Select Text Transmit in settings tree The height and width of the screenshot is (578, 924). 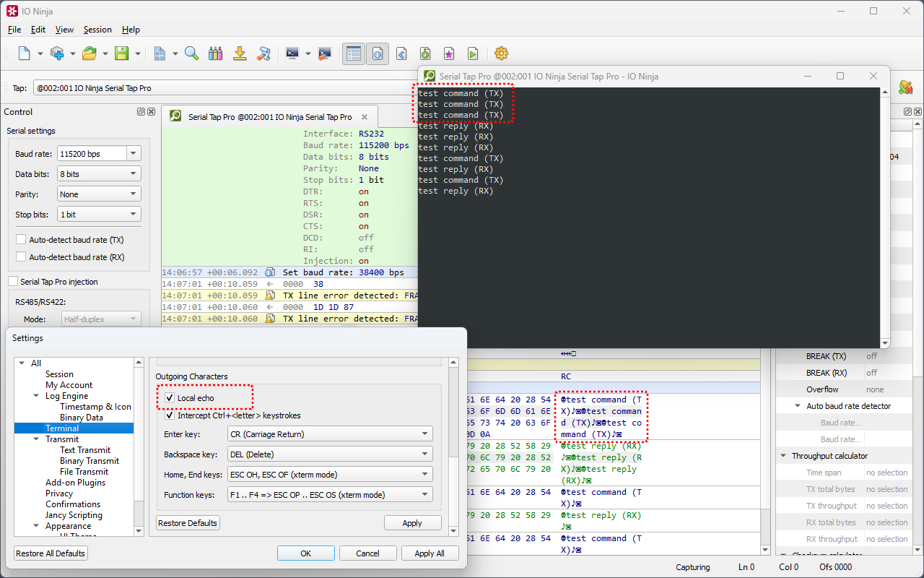click(85, 450)
